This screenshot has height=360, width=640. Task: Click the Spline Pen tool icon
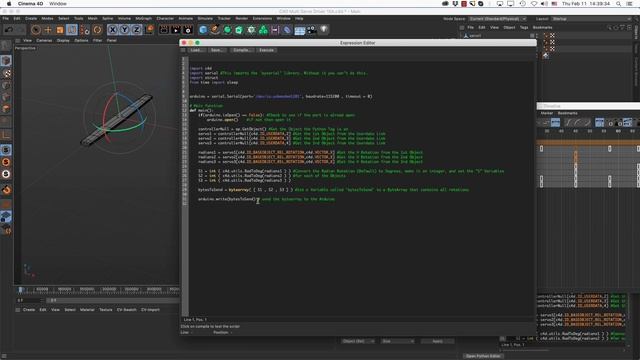click(x=215, y=30)
